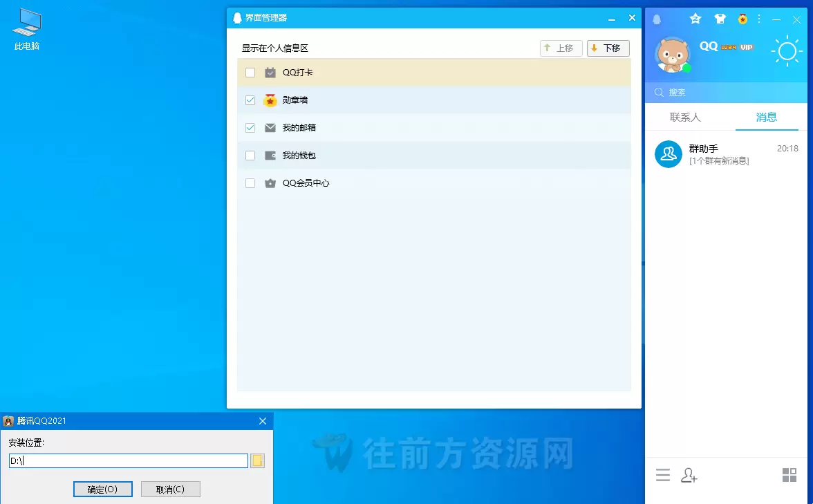Switch to the 消息 tab
The image size is (813, 504).
pos(766,118)
